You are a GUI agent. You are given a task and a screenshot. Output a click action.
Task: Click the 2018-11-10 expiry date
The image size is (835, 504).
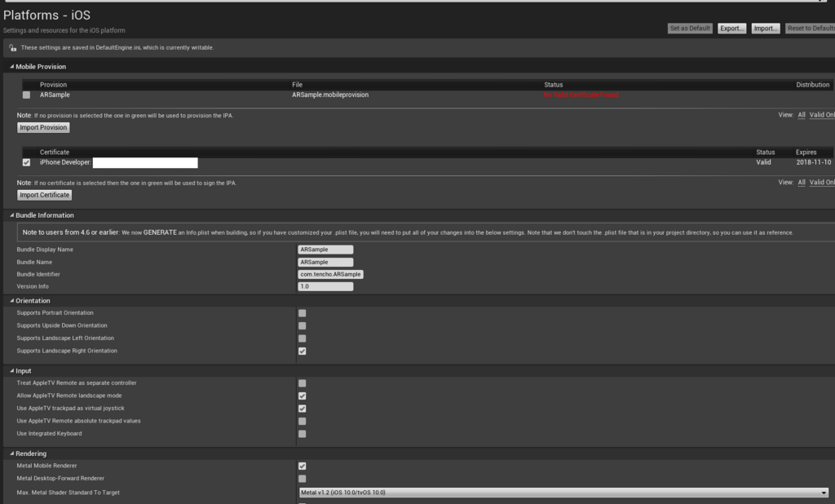[814, 162]
